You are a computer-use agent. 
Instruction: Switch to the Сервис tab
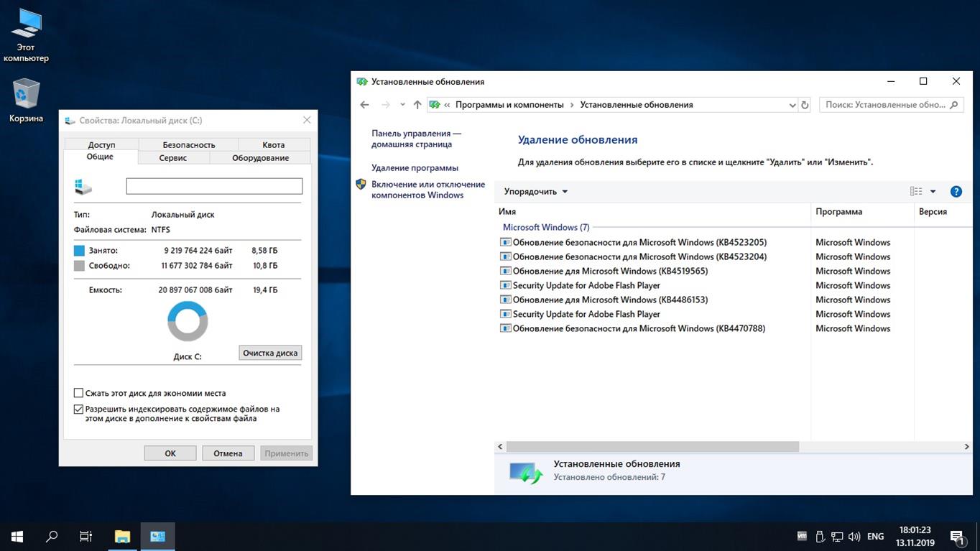point(172,157)
